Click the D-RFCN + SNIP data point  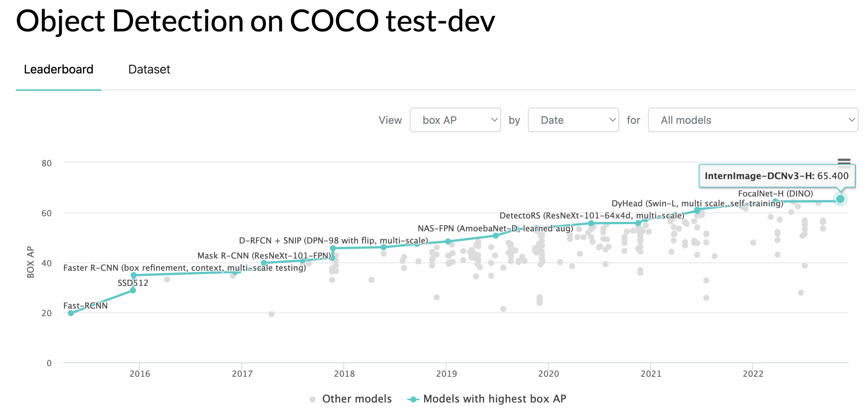334,248
